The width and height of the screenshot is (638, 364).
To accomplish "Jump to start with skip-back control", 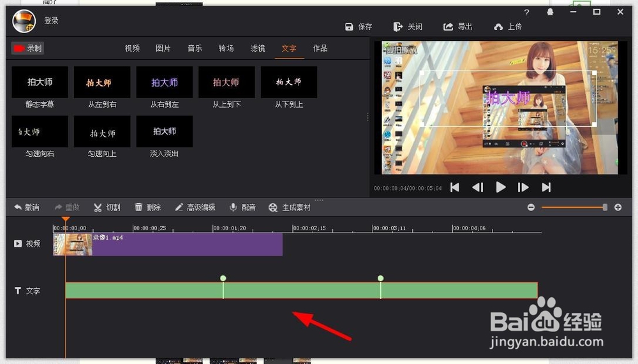I will [x=455, y=187].
